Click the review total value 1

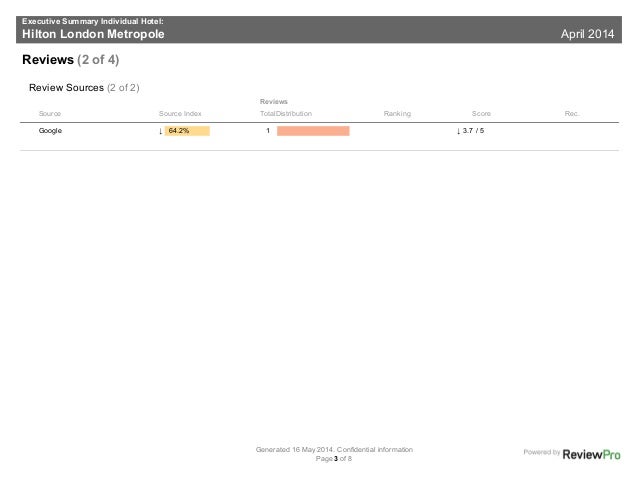click(268, 131)
